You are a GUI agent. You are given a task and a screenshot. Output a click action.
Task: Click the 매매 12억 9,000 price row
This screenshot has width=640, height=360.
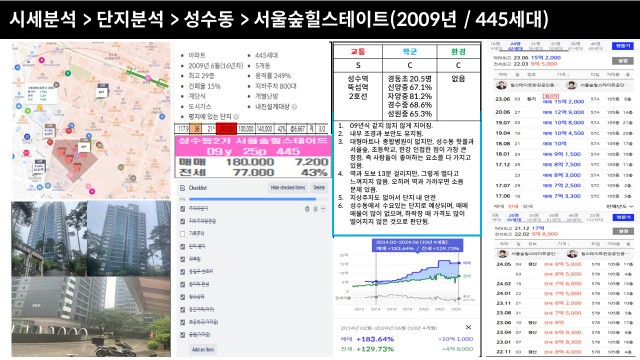coord(563,112)
